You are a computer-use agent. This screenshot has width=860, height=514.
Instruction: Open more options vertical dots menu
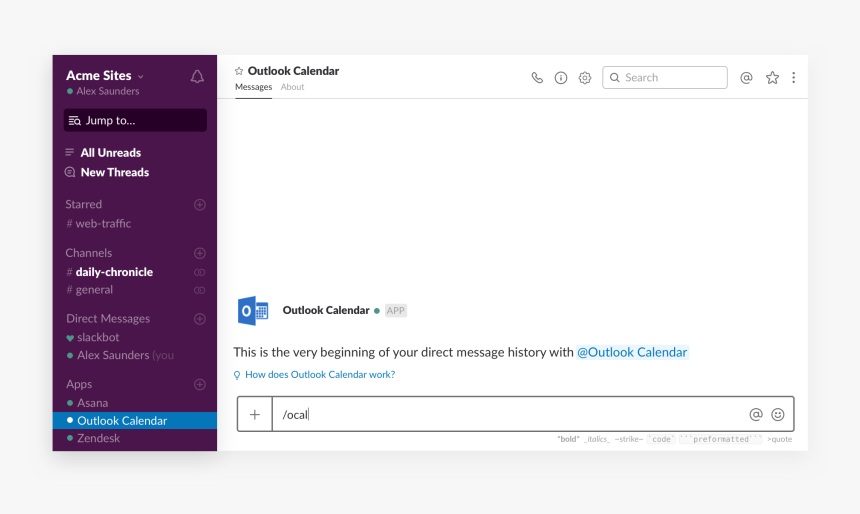793,78
